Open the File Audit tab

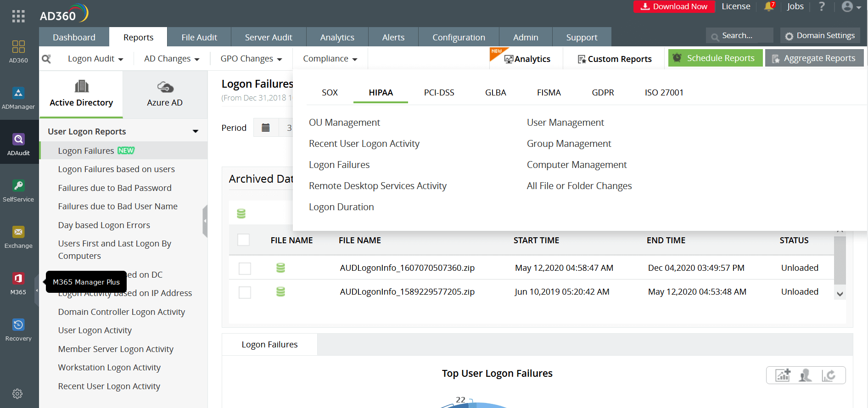[199, 37]
